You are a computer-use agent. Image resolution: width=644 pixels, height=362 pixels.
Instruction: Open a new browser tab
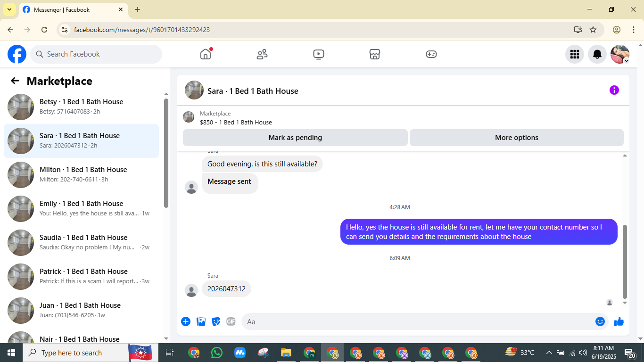[138, 9]
